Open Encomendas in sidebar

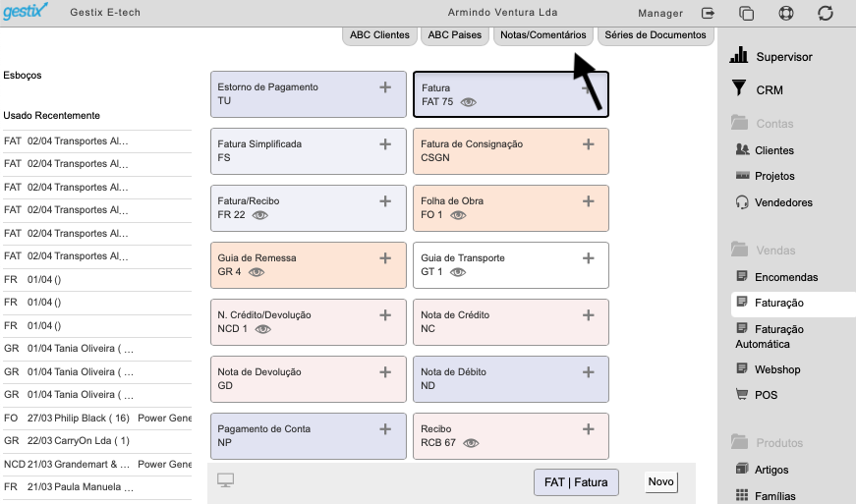tap(776, 276)
